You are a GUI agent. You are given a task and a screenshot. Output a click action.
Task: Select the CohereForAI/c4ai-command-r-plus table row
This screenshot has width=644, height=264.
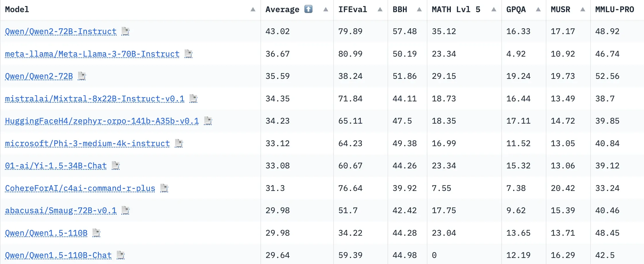[322, 188]
